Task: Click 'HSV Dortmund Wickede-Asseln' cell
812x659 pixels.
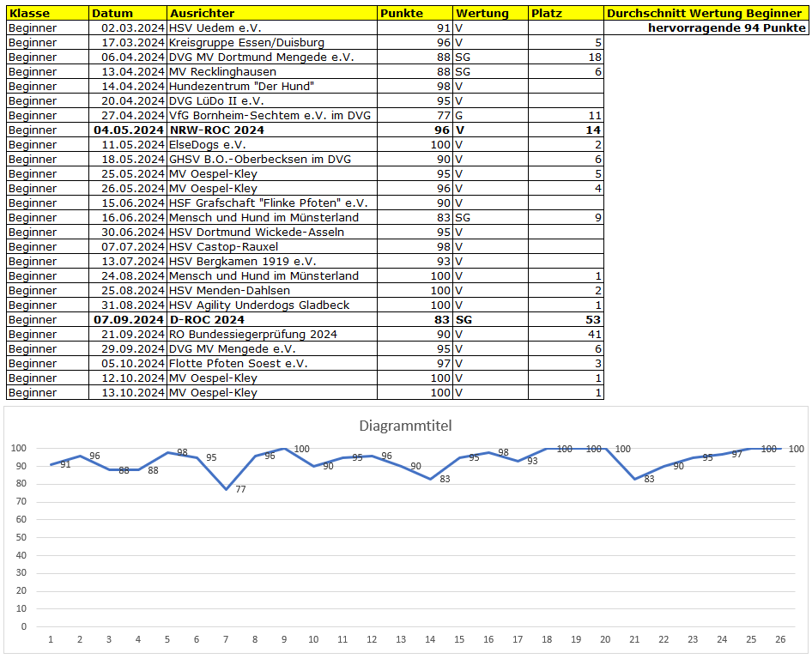Action: (272, 232)
